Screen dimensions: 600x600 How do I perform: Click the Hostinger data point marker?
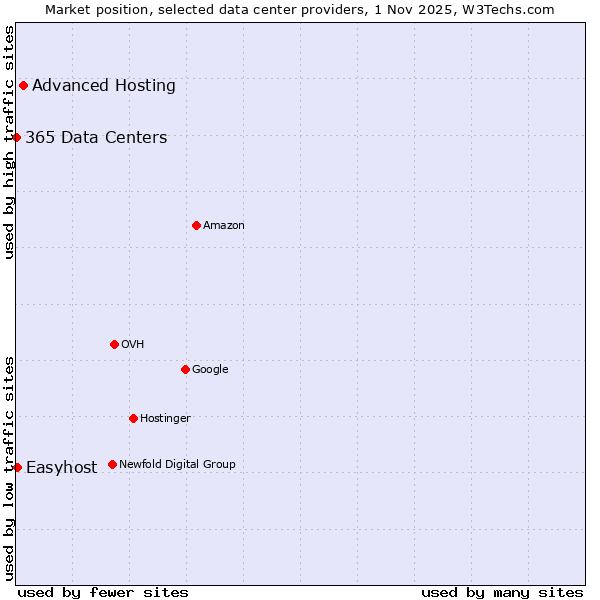pyautogui.click(x=133, y=418)
